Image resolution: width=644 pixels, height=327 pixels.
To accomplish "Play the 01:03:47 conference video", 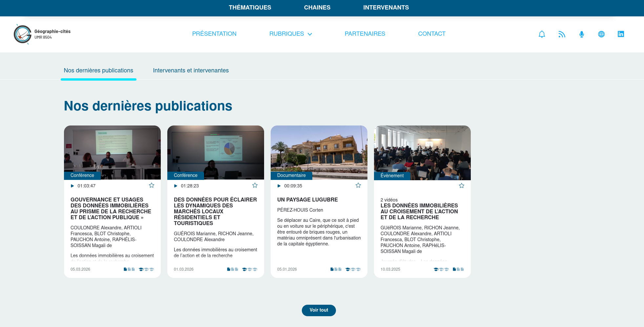I will point(72,186).
